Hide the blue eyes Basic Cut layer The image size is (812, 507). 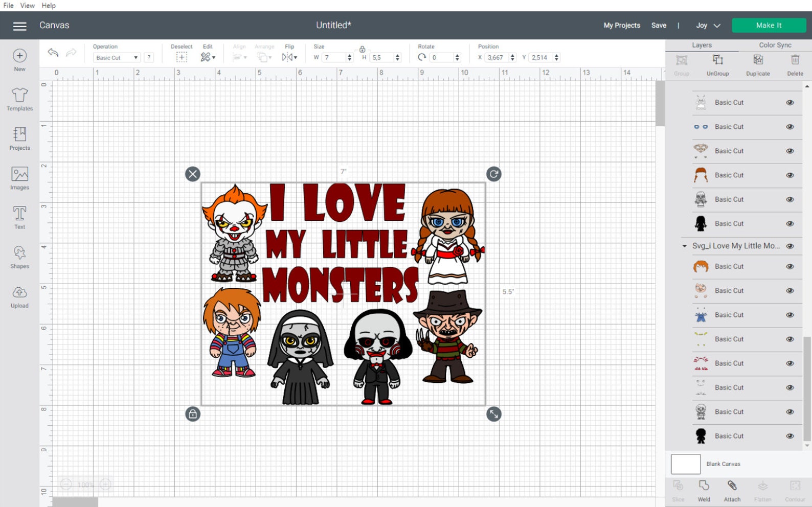(x=790, y=127)
